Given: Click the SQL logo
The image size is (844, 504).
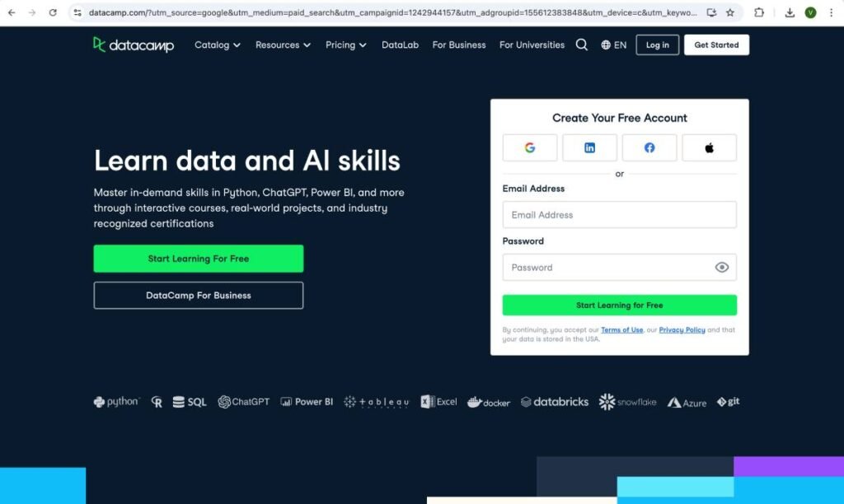Looking at the screenshot, I should 190,402.
